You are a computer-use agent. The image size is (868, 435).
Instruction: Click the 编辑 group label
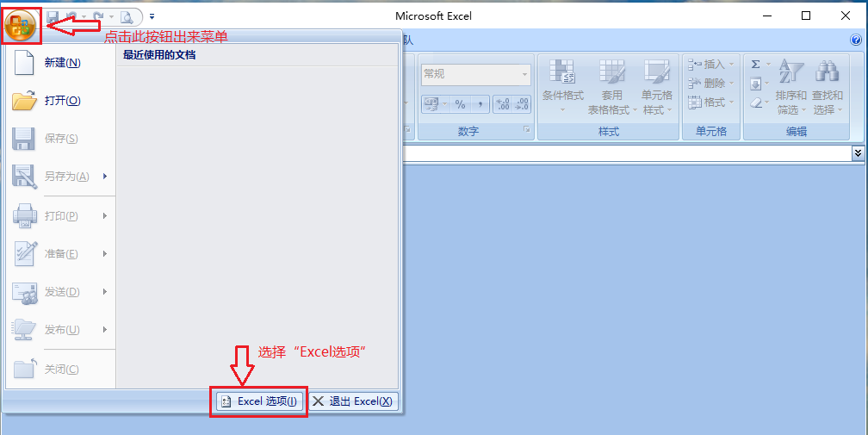click(797, 131)
